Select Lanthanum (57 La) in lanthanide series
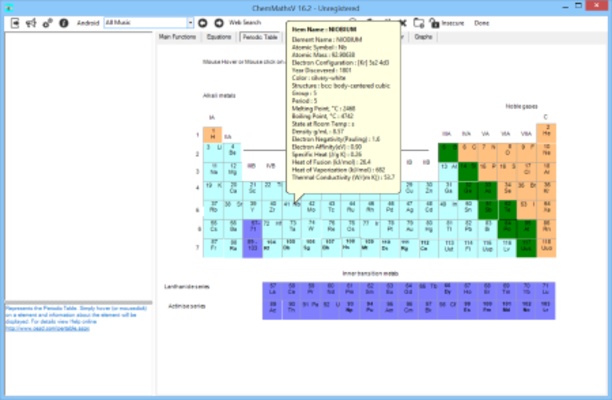The width and height of the screenshot is (612, 400). [x=272, y=291]
